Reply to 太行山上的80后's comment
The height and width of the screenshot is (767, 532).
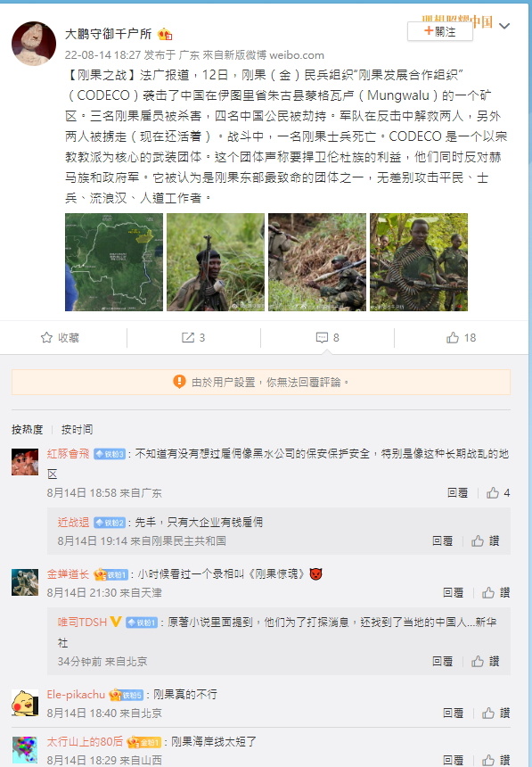453,761
